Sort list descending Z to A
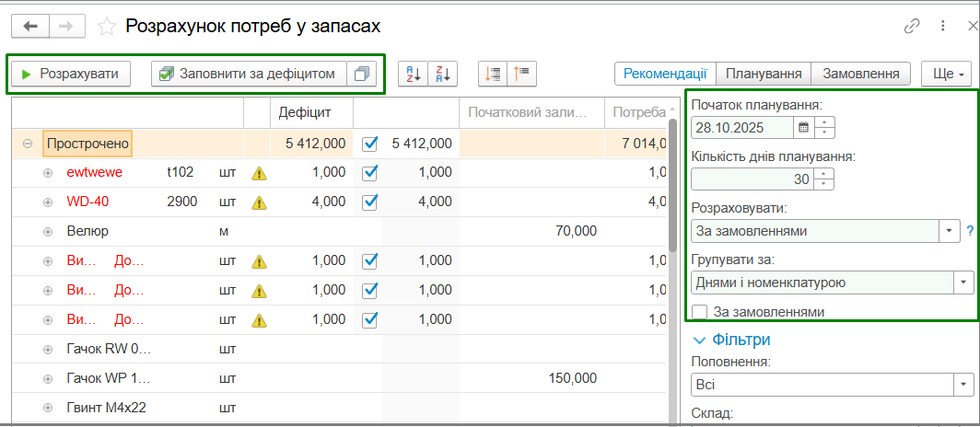Screen dimensions: 980x427 (x=447, y=74)
